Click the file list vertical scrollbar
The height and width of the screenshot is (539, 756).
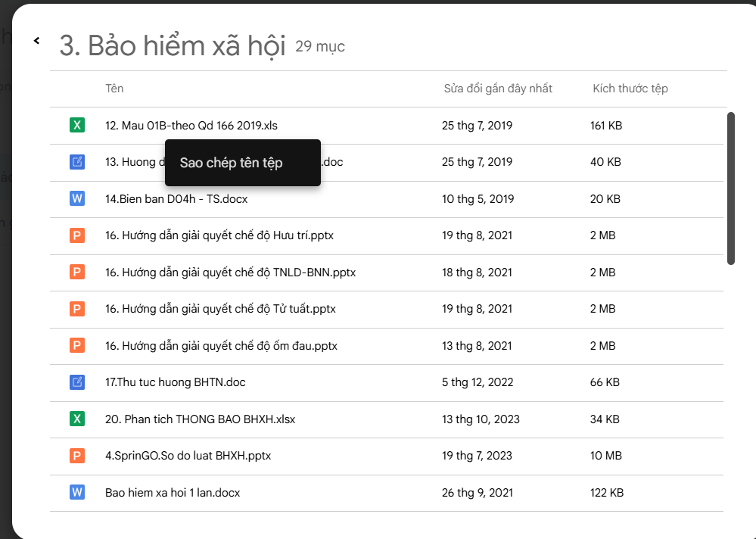pos(731,188)
